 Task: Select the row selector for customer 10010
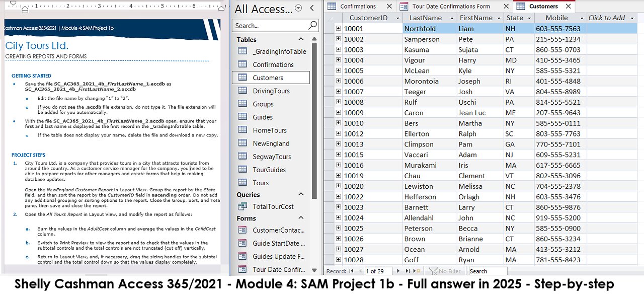(330, 123)
